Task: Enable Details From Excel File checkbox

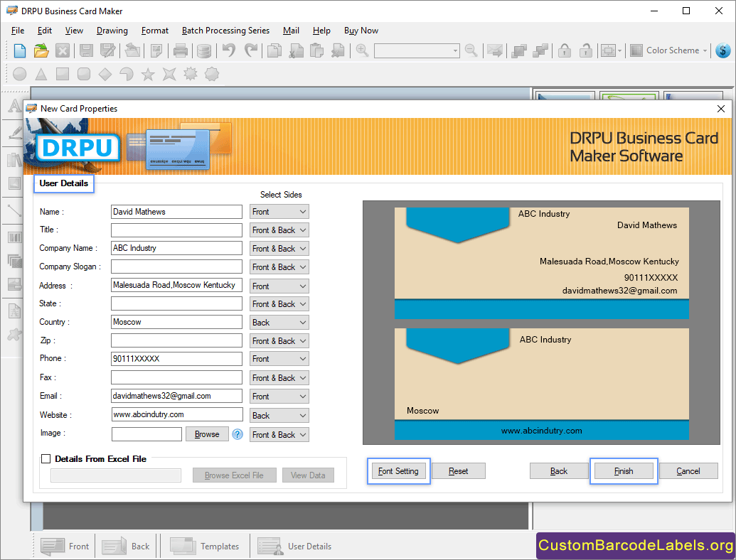Action: (x=46, y=458)
